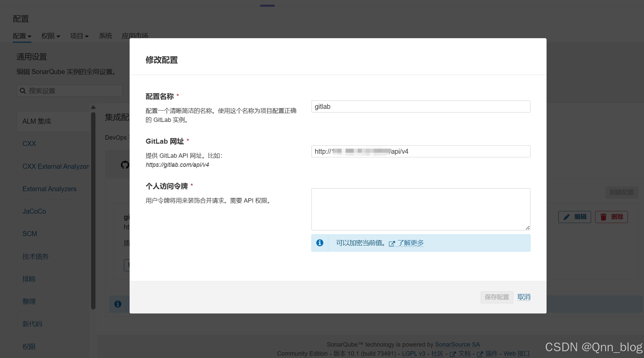Open the 新代码 settings category
The width and height of the screenshot is (644, 358).
(x=54, y=324)
